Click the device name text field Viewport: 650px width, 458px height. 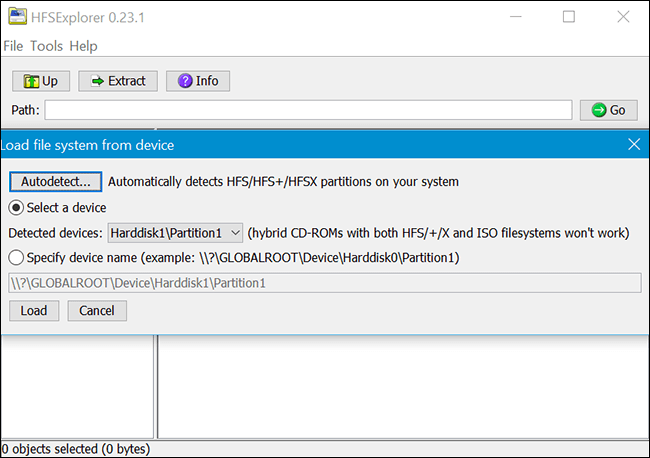click(324, 283)
